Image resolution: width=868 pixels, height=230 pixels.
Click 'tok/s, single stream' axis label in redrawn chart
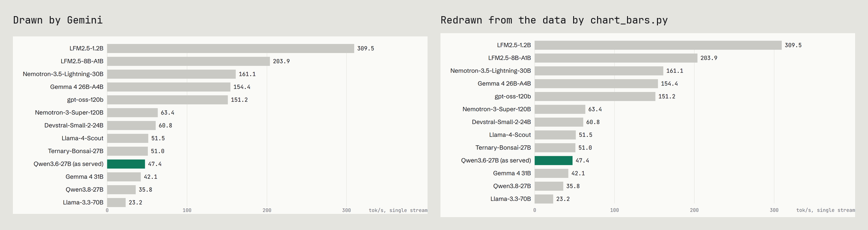[x=826, y=210]
